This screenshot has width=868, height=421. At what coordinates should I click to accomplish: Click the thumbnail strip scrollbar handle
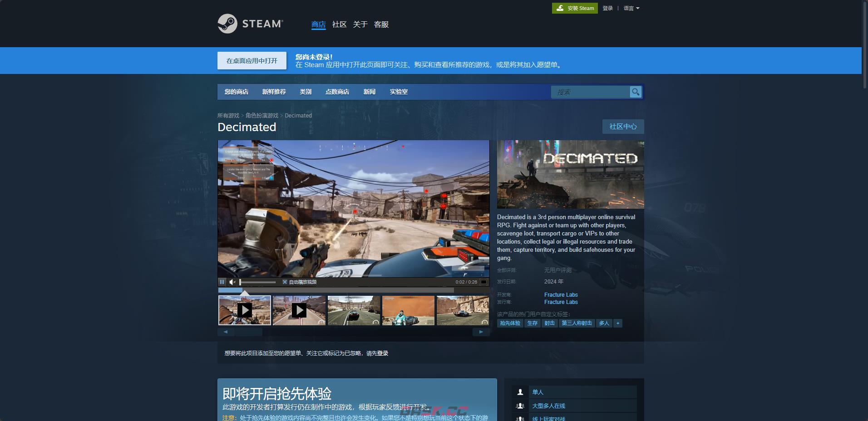[249, 332]
